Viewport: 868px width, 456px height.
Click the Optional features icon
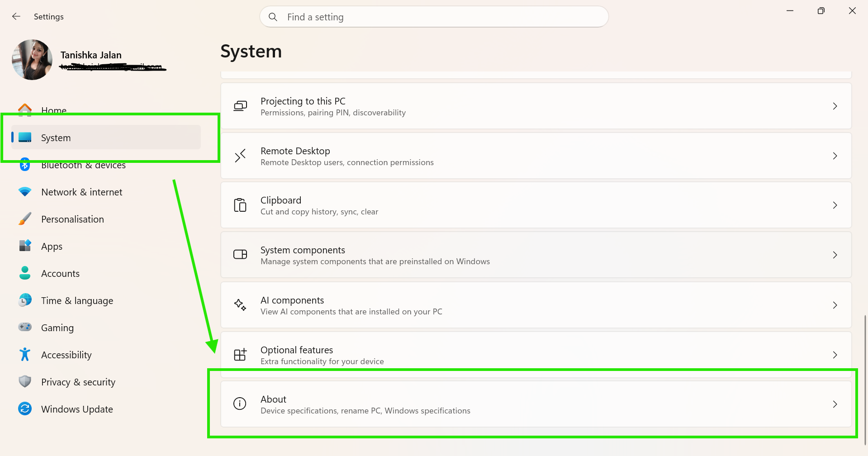[x=240, y=354]
